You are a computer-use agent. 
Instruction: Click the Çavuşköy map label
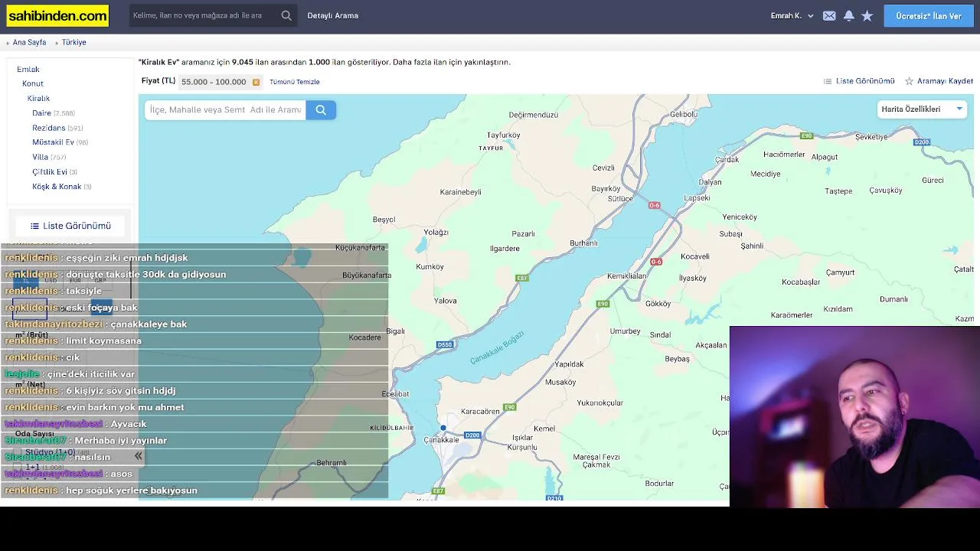click(885, 191)
